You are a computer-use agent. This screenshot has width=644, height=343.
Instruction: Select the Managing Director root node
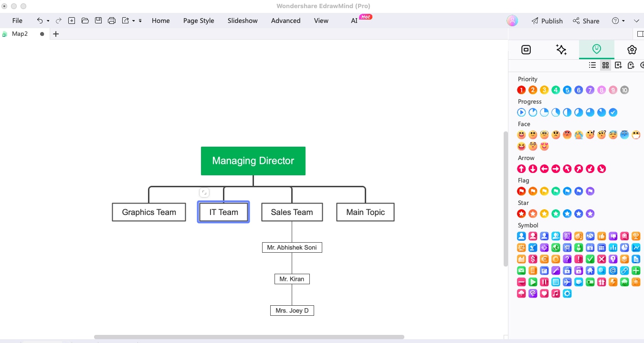[x=253, y=161]
